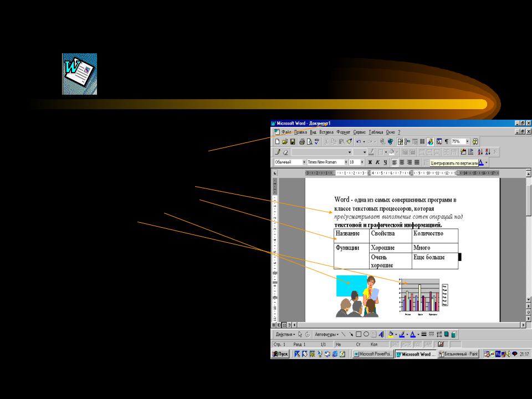Click the Drawing toolbar line color brush
Viewport: 532px width, 399px height.
click(402, 334)
